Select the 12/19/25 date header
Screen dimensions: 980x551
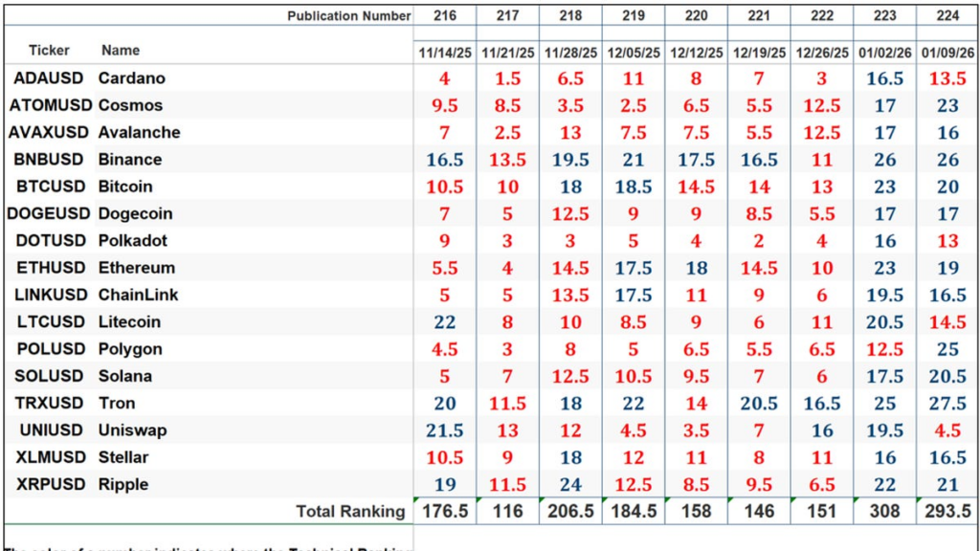(759, 54)
